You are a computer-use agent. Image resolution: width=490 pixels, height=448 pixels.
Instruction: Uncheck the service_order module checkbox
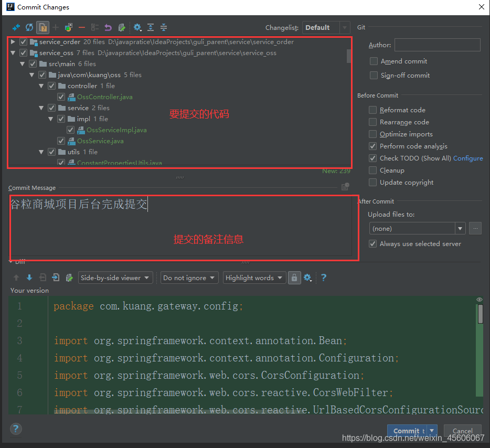23,42
